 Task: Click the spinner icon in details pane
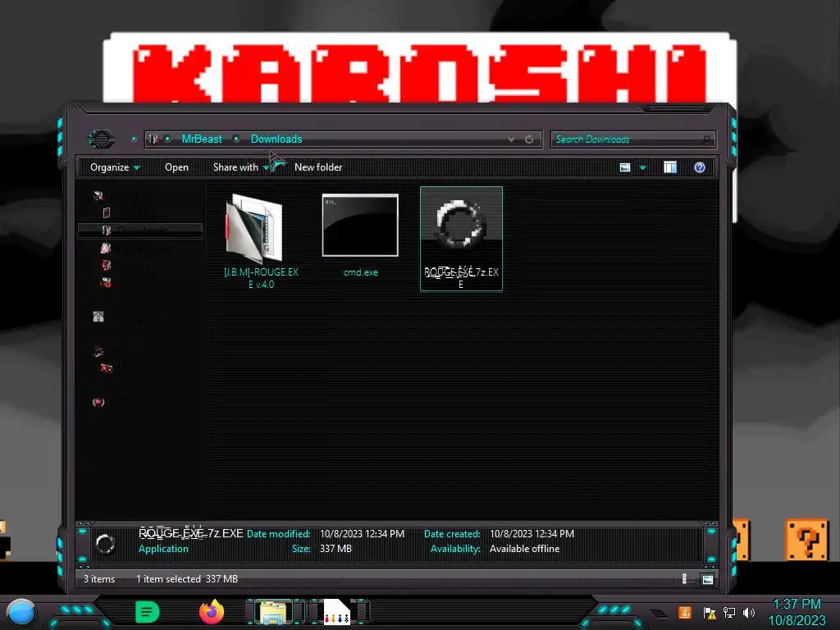(x=106, y=544)
